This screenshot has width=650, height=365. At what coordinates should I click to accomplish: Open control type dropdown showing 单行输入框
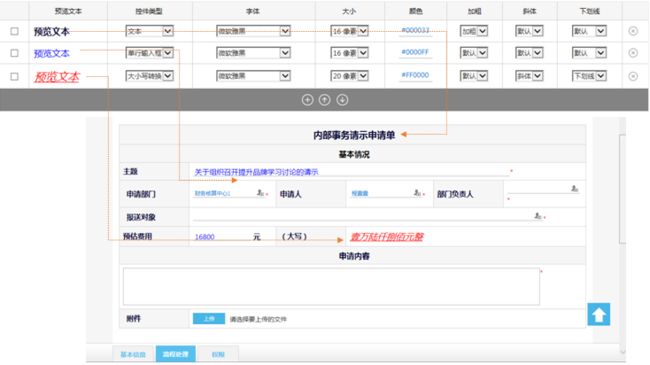150,53
